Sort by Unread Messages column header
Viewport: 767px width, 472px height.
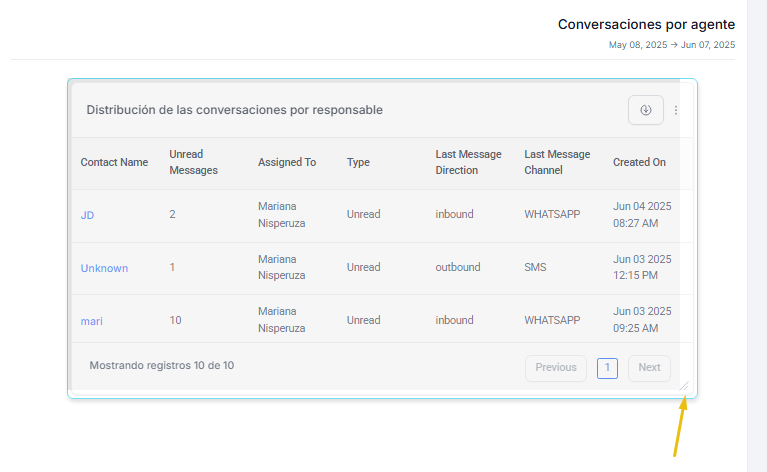pos(194,162)
